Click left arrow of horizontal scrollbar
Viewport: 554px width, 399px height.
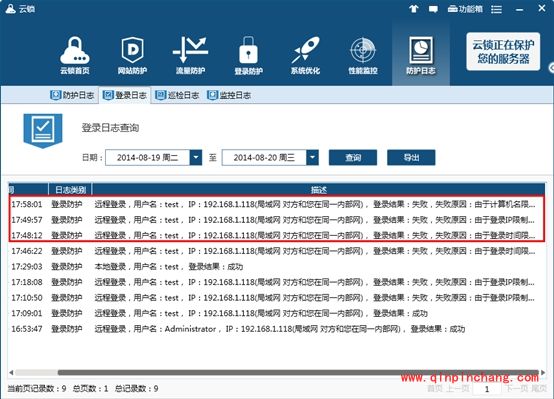[x=11, y=372]
